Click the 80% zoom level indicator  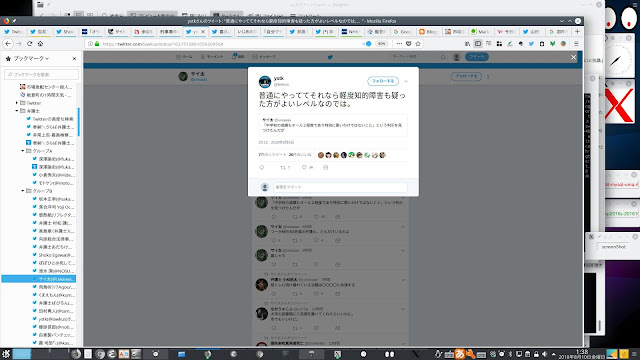point(381,44)
